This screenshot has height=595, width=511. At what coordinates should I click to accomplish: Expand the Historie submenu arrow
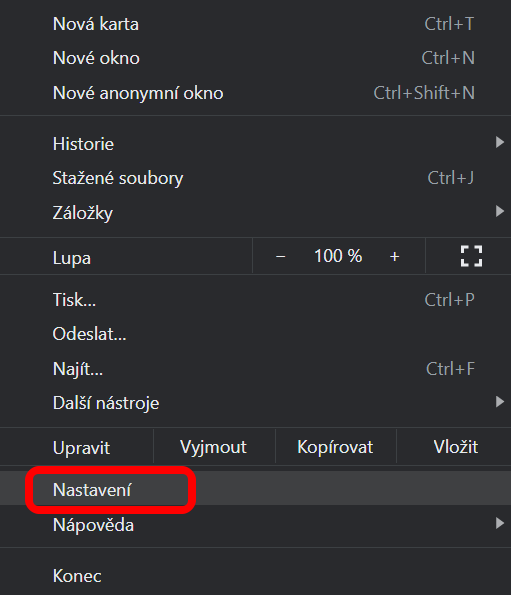click(x=500, y=143)
